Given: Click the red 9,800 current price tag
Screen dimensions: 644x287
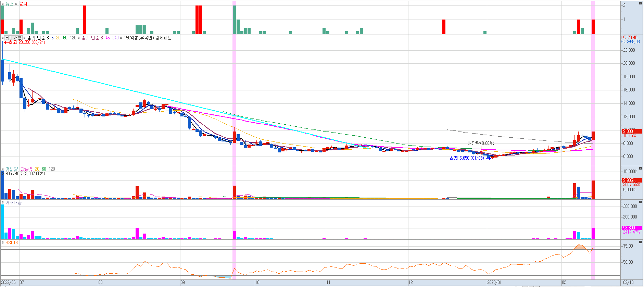Looking at the screenshot, I should click(x=632, y=131).
